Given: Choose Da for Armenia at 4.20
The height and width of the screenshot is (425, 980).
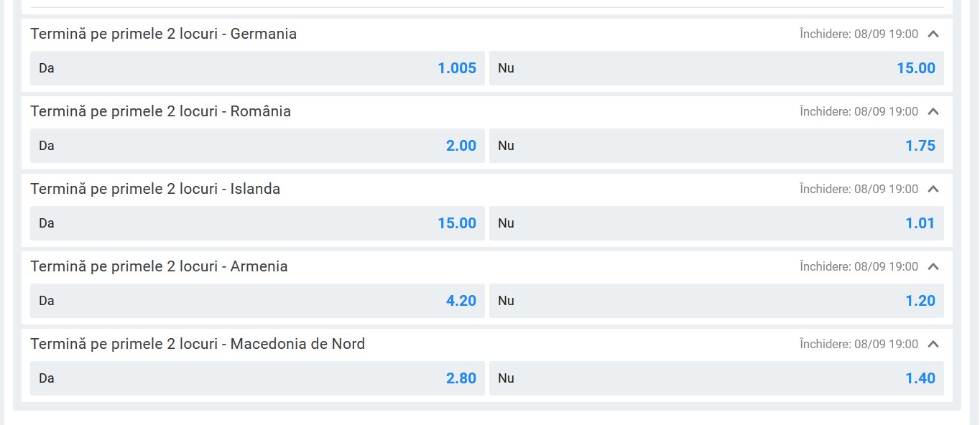Looking at the screenshot, I should click(257, 301).
